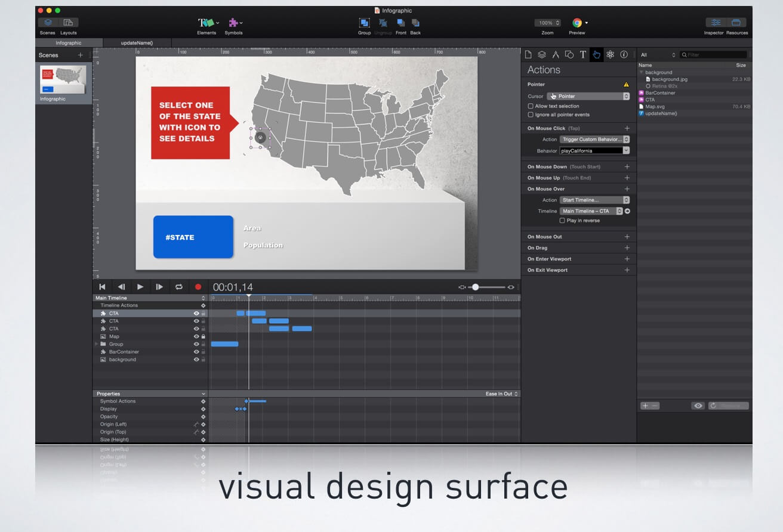Open the Cursor Pointer dropdown
The width and height of the screenshot is (783, 532).
click(x=588, y=96)
